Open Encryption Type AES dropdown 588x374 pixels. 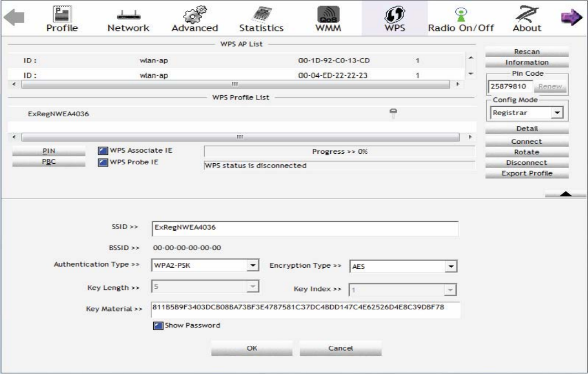click(403, 266)
